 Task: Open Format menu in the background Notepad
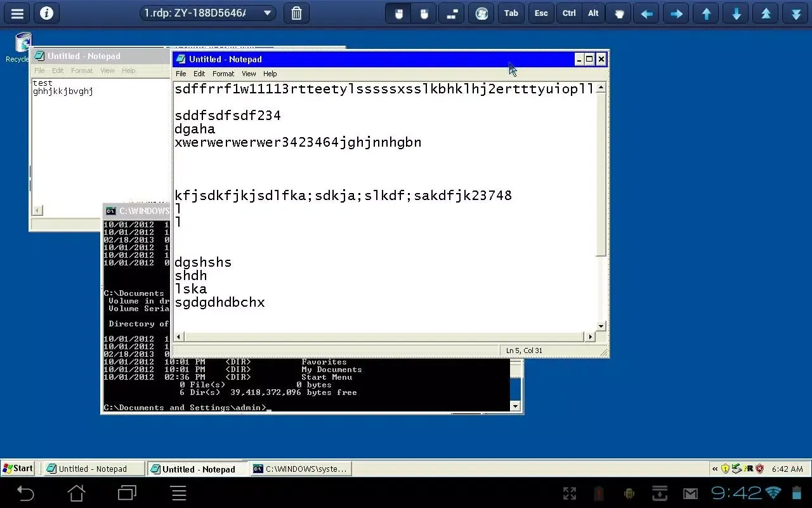(82, 70)
